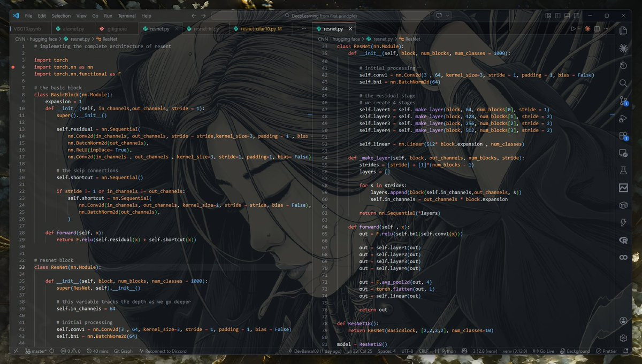Open the Explorer view in the activity bar
Screen dimensions: 642x364
(x=623, y=31)
